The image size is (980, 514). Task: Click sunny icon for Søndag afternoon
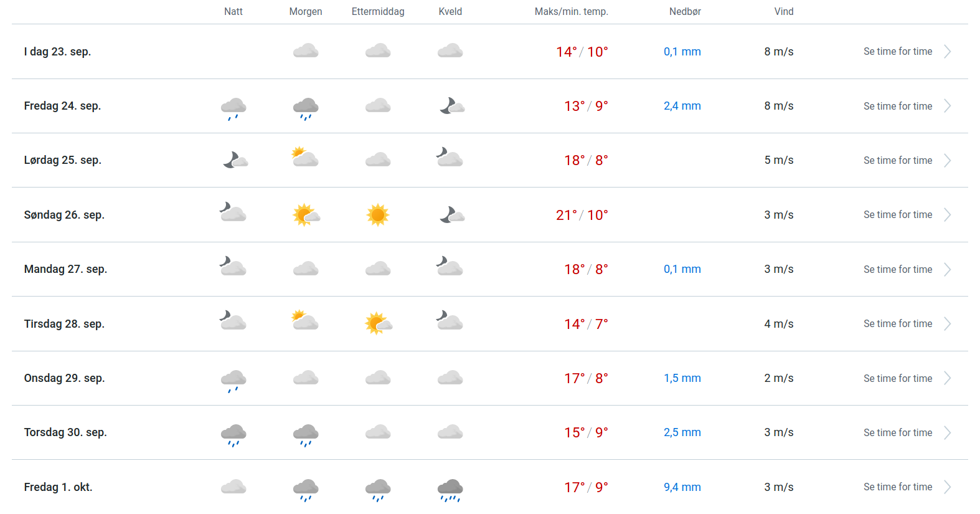click(x=377, y=215)
